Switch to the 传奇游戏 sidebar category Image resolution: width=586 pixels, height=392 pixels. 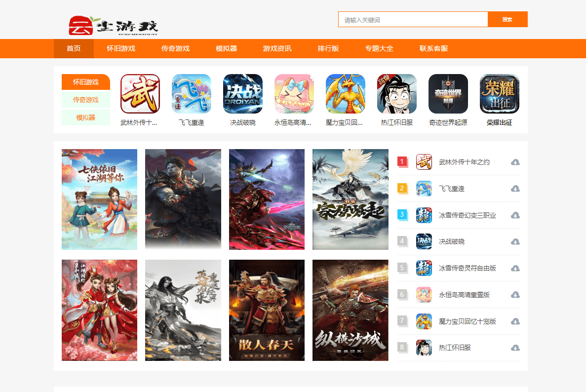tap(86, 100)
